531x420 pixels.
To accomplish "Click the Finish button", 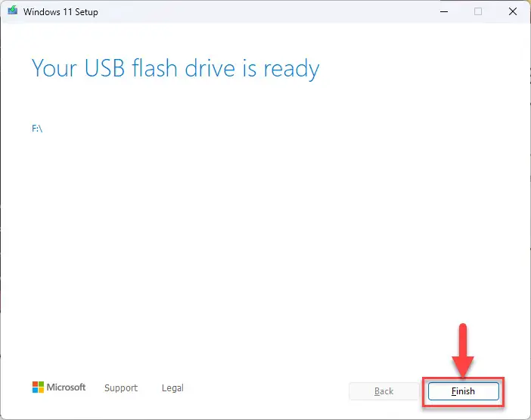I will (x=463, y=391).
